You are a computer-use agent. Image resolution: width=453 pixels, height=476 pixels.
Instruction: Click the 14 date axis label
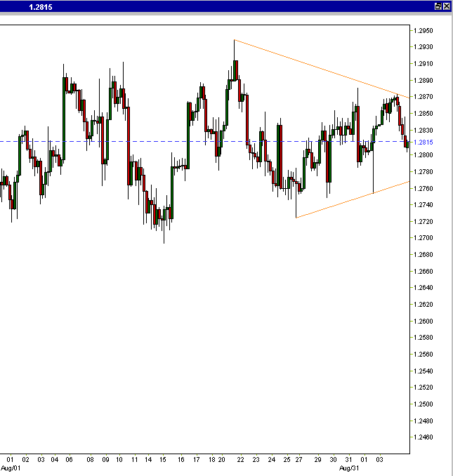(x=148, y=460)
